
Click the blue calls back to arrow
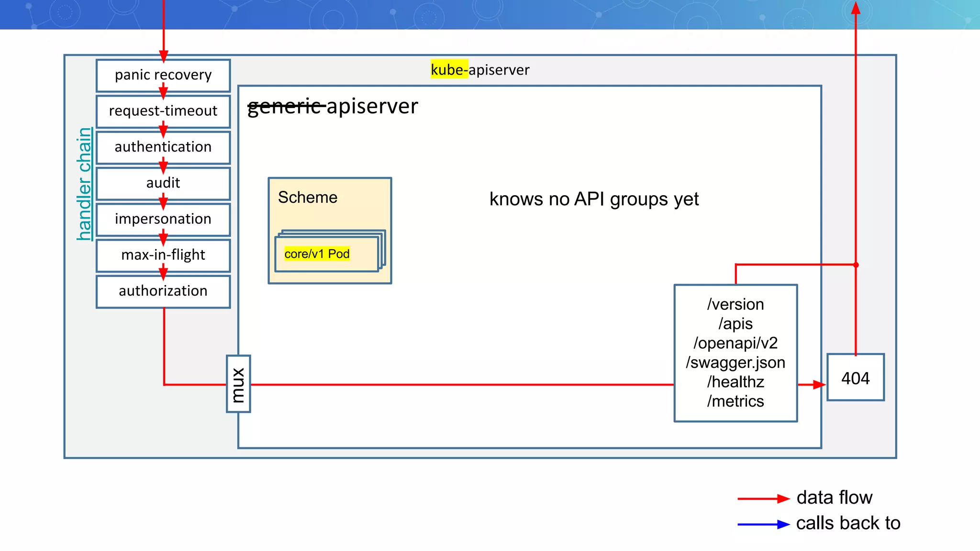[x=763, y=525]
